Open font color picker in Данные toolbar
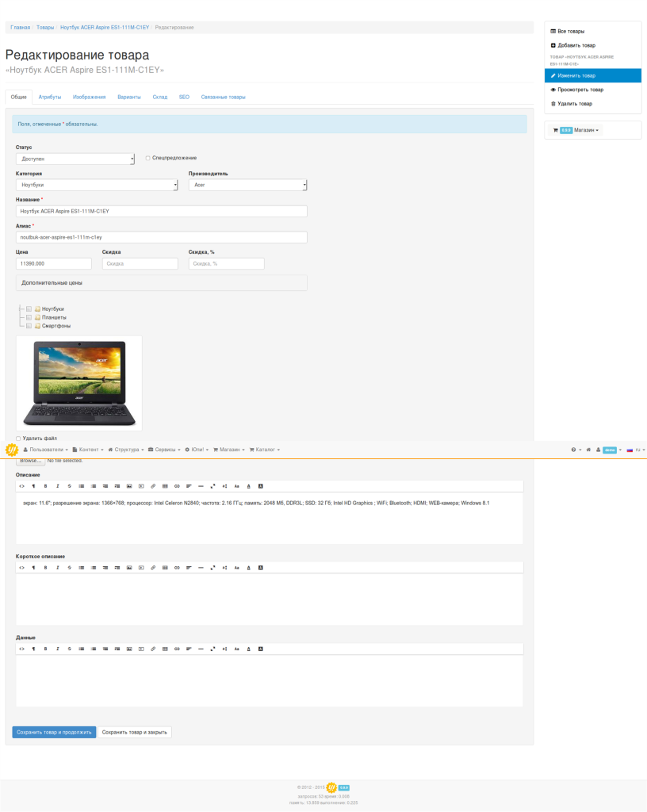Viewport: 647px width, 812px height. [248, 649]
